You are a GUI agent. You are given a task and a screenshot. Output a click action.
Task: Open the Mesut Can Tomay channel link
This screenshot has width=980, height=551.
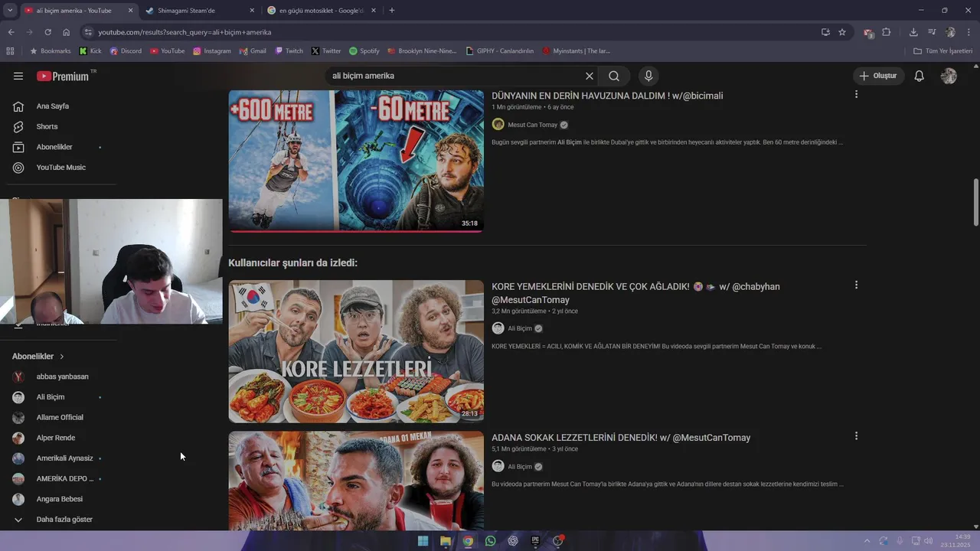point(533,125)
